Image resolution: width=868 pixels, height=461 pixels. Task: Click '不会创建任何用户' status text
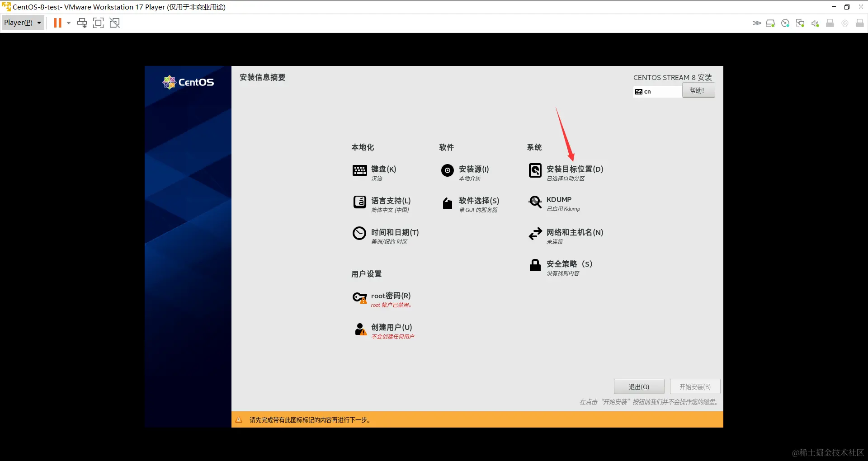[x=393, y=337]
